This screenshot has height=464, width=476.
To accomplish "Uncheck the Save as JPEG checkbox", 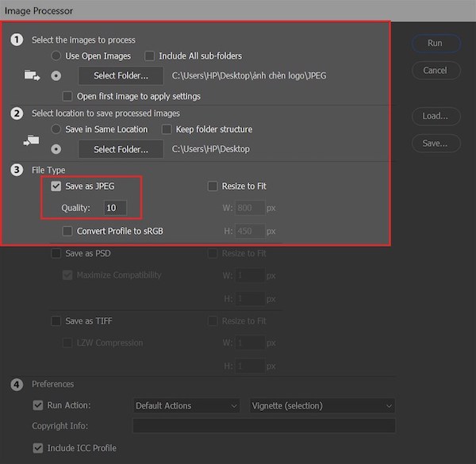I will pyautogui.click(x=56, y=186).
